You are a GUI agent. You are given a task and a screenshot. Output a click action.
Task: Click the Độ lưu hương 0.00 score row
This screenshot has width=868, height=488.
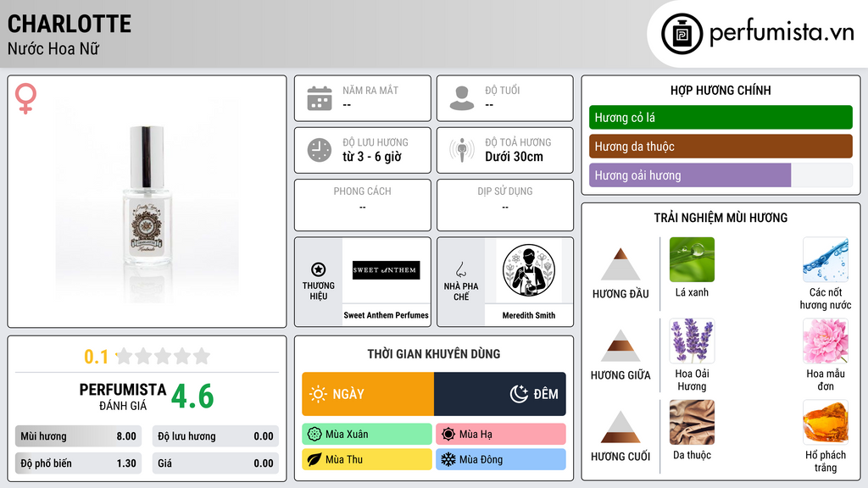tap(215, 436)
